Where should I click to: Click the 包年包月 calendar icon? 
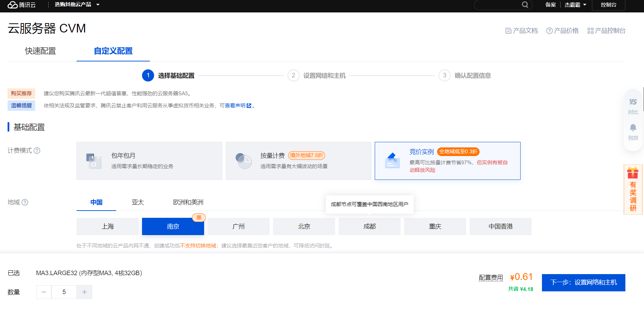tap(94, 161)
